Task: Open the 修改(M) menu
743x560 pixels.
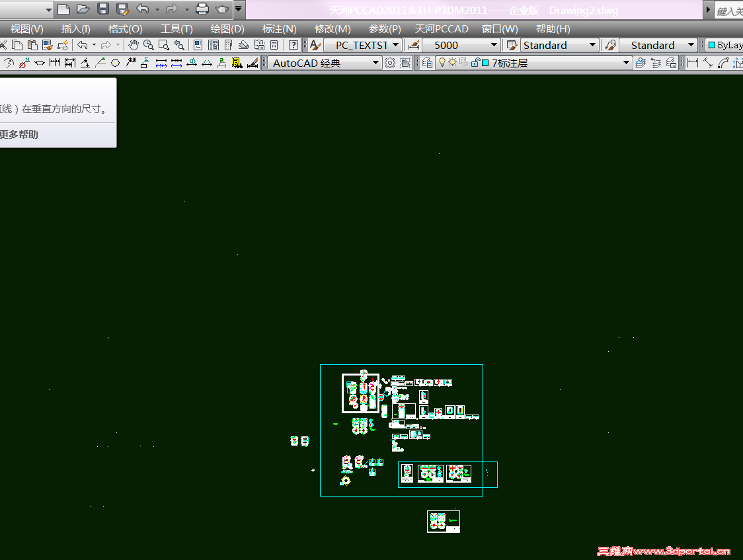Action: (x=332, y=29)
